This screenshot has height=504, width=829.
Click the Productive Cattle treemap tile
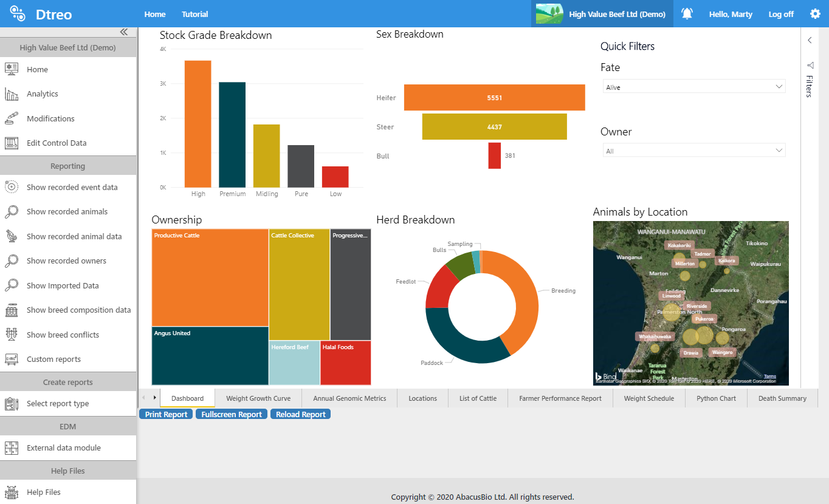coord(210,278)
